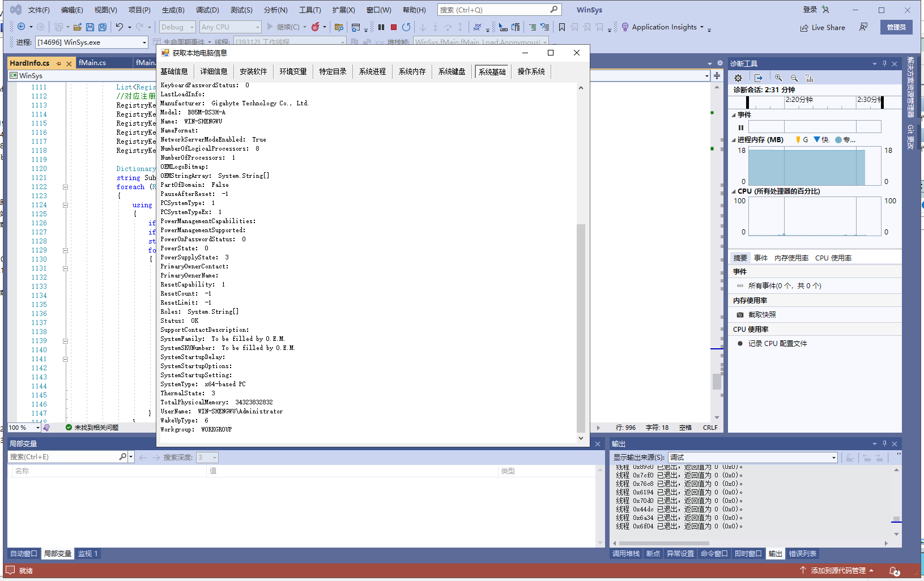Collapse the 进程内存 (MB) graph section
The height and width of the screenshot is (581, 924).
[x=734, y=140]
